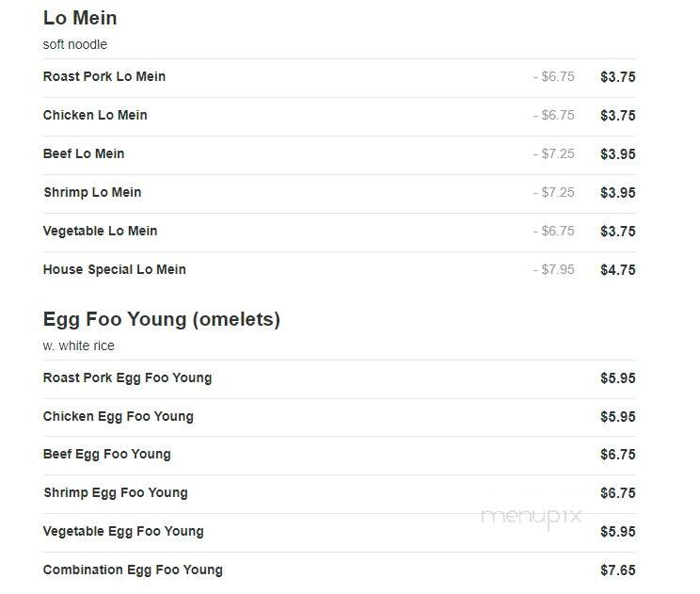This screenshot has height=594, width=700.
Task: Select Roast Pork Egg Foo Young
Action: click(127, 377)
